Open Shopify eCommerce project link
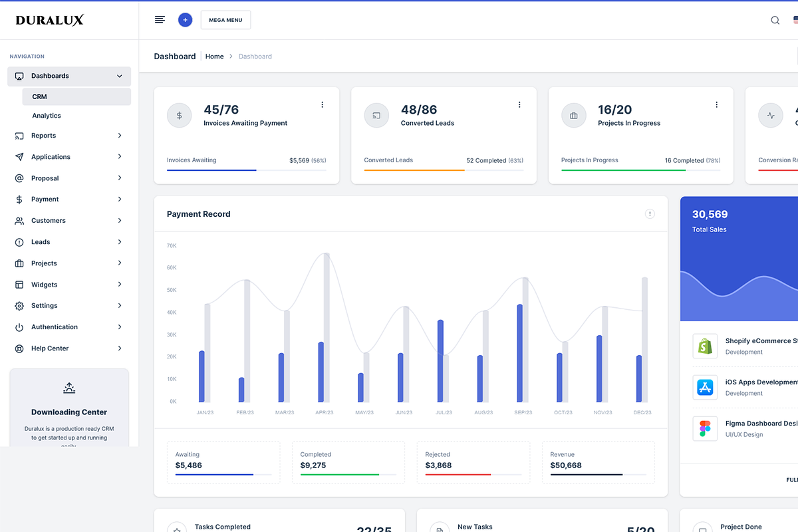Image resolution: width=798 pixels, height=532 pixels. click(x=761, y=341)
